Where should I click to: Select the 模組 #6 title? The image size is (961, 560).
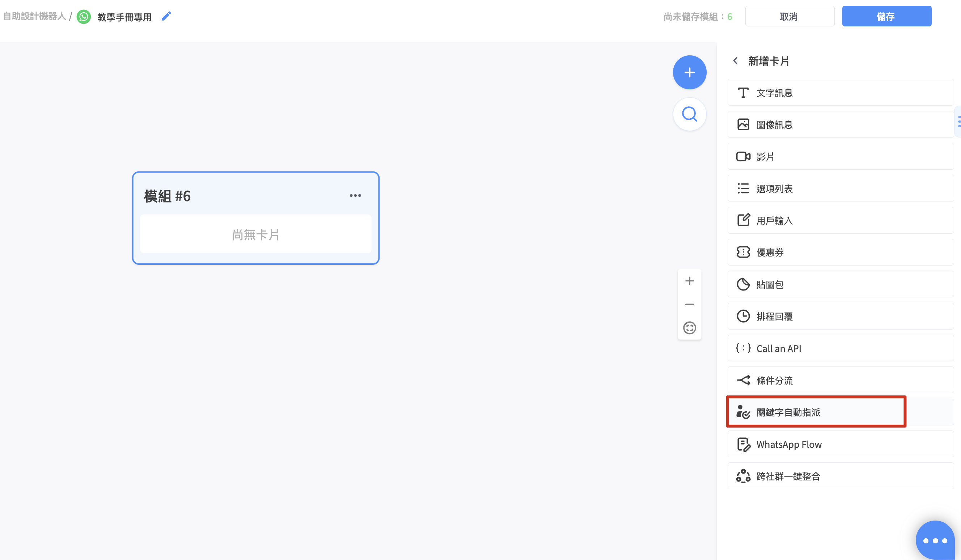[x=167, y=196]
